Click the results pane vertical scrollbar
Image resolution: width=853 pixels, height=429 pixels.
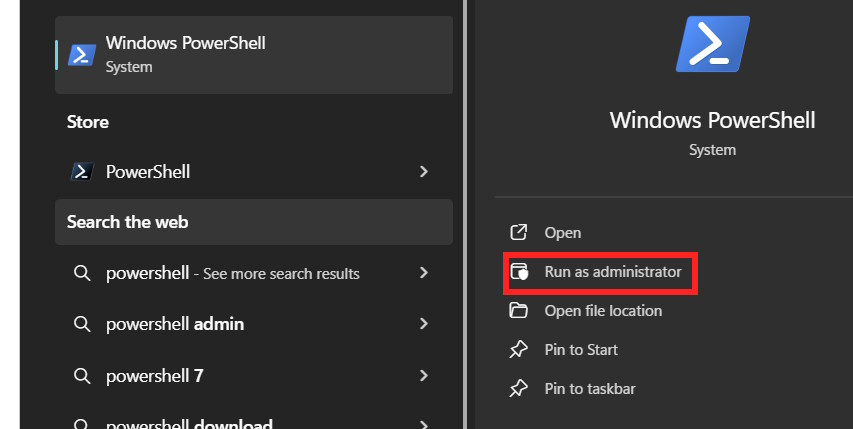click(465, 214)
